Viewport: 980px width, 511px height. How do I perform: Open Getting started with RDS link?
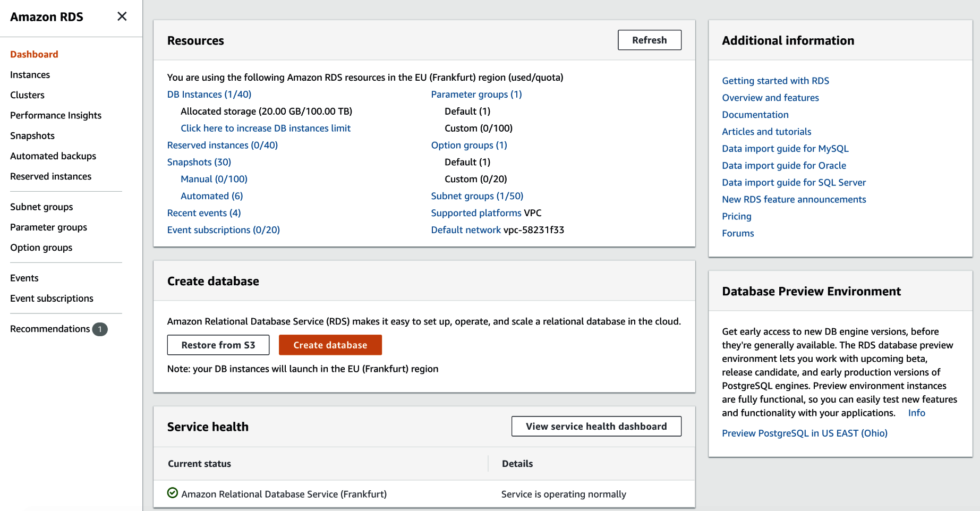point(775,81)
